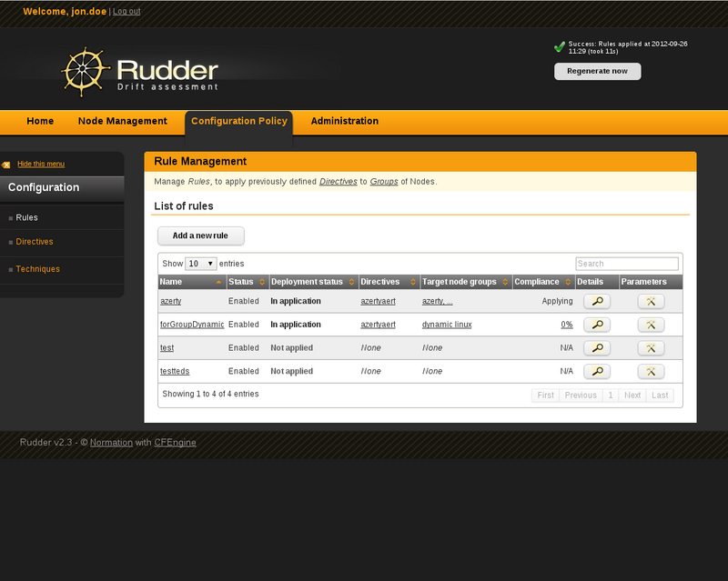The height and width of the screenshot is (581, 728).
Task: Sort table by Deployment status
Action: tap(313, 282)
